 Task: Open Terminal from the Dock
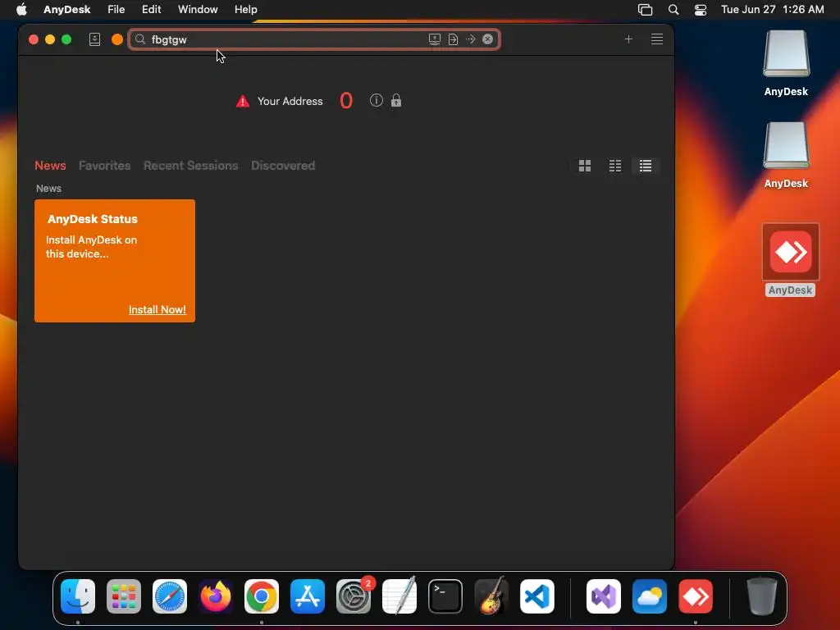coord(445,596)
